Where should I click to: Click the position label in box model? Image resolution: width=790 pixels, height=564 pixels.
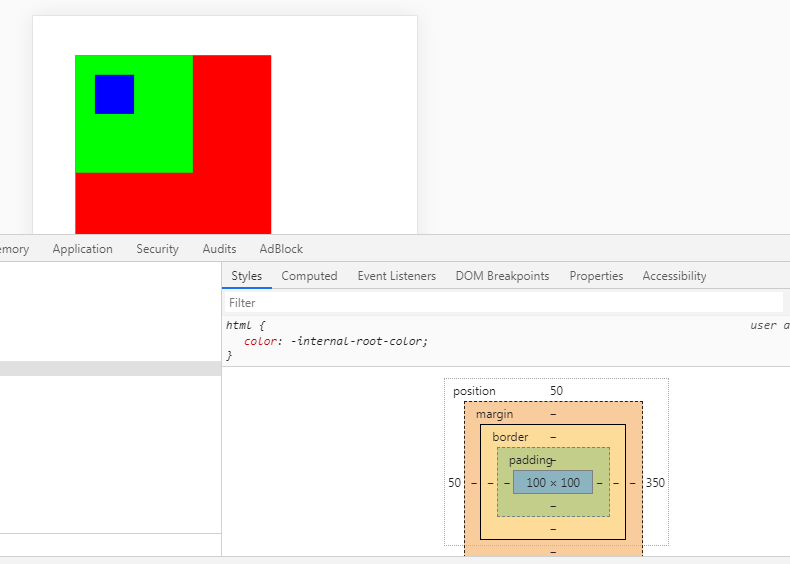(474, 391)
